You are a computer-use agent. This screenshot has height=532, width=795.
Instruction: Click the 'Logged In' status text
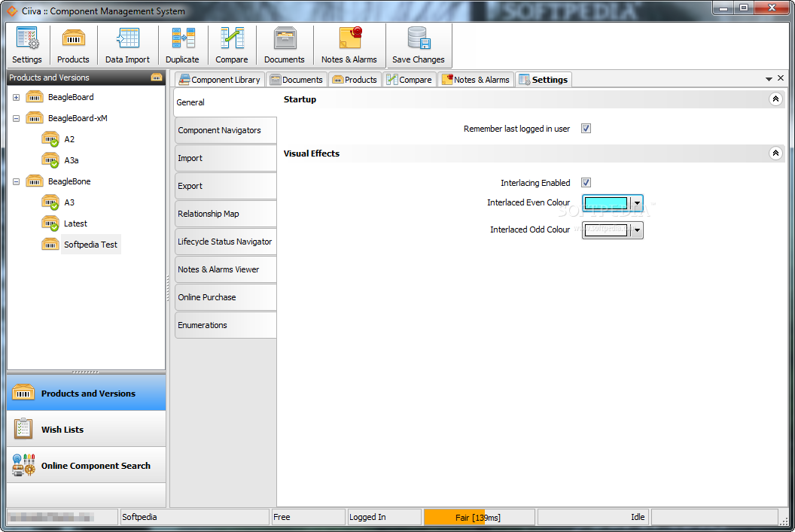click(367, 517)
